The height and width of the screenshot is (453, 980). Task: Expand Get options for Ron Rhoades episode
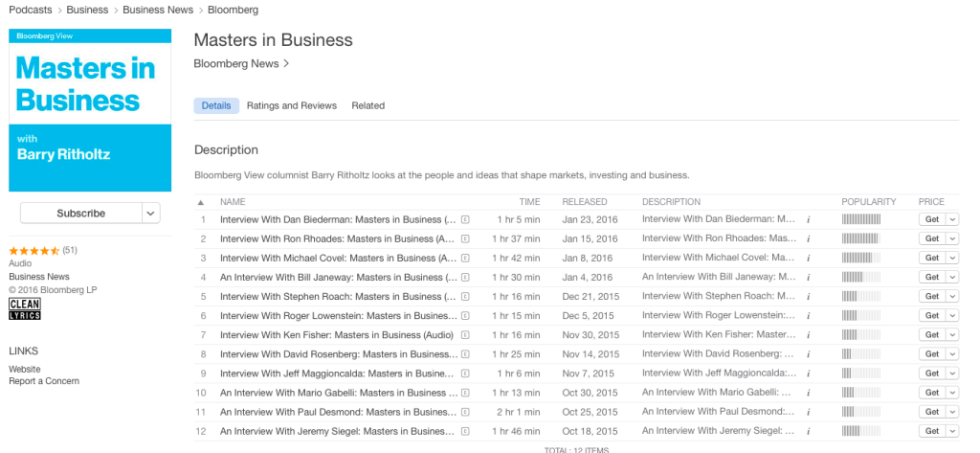pos(952,239)
